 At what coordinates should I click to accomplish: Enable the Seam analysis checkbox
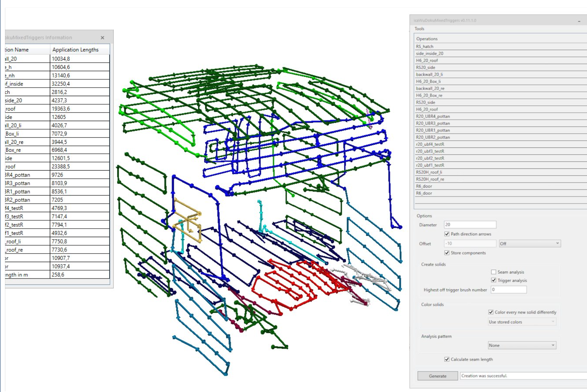[x=493, y=272]
